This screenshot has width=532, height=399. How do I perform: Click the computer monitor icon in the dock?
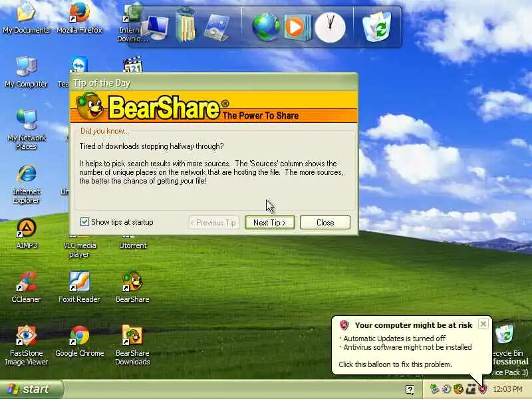coord(155,28)
